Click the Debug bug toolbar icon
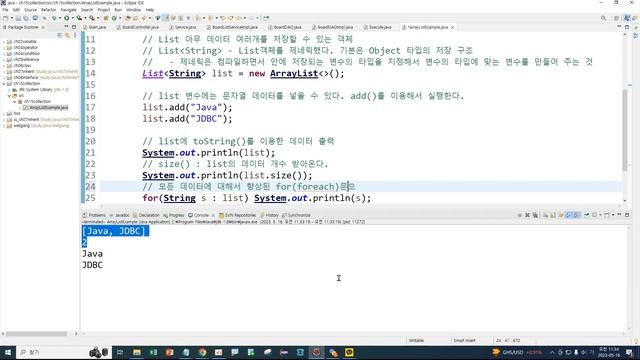The height and width of the screenshot is (360, 640). tap(54, 18)
